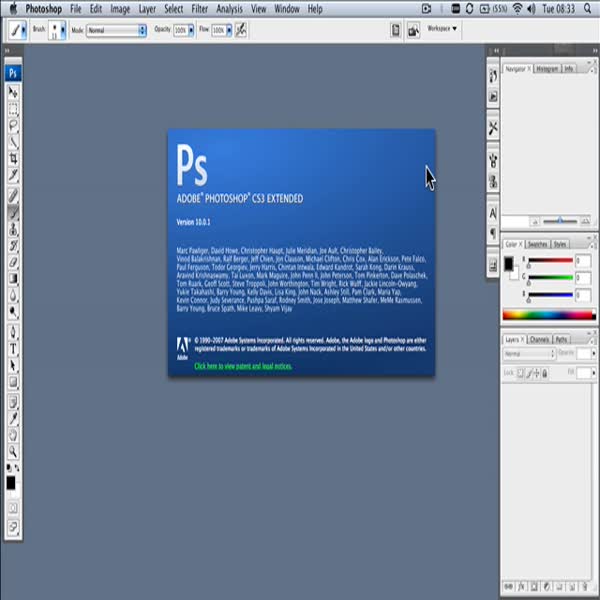Click the foreground color swatch in toolbox

click(x=10, y=481)
